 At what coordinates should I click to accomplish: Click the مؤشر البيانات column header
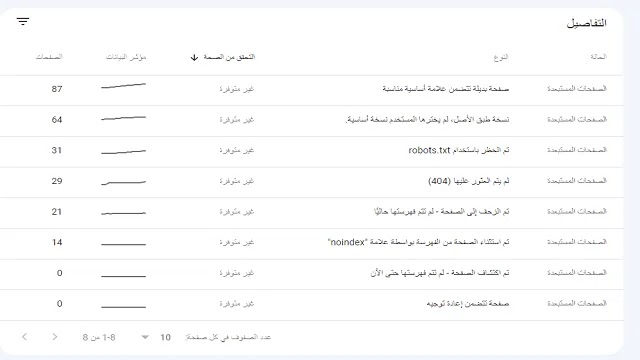pyautogui.click(x=126, y=57)
